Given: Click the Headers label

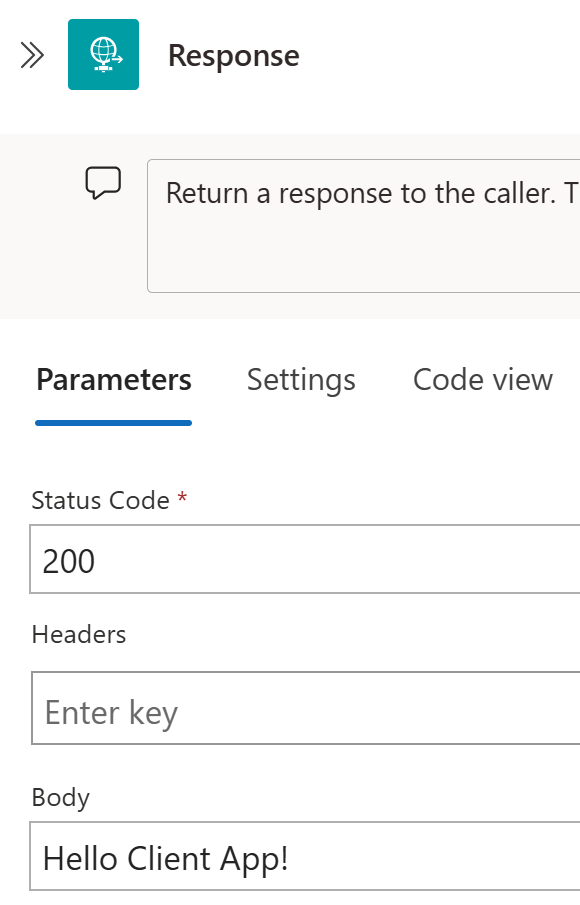Looking at the screenshot, I should click(x=79, y=635).
